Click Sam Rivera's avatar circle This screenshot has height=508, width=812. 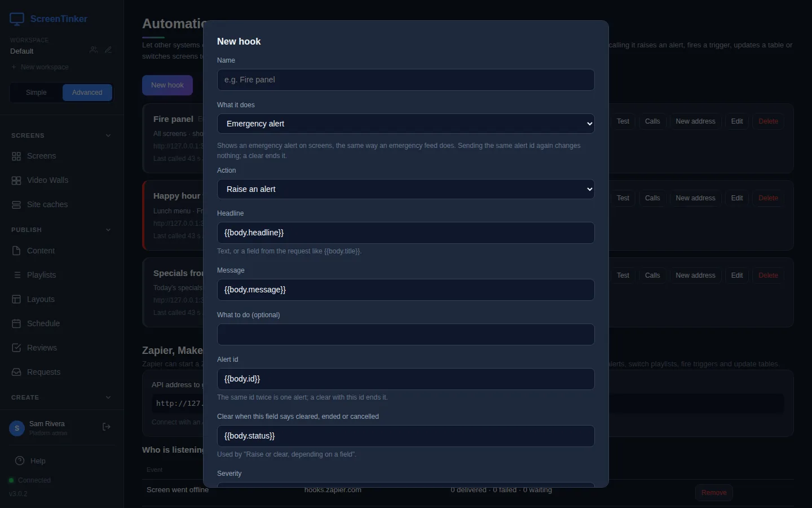[17, 428]
